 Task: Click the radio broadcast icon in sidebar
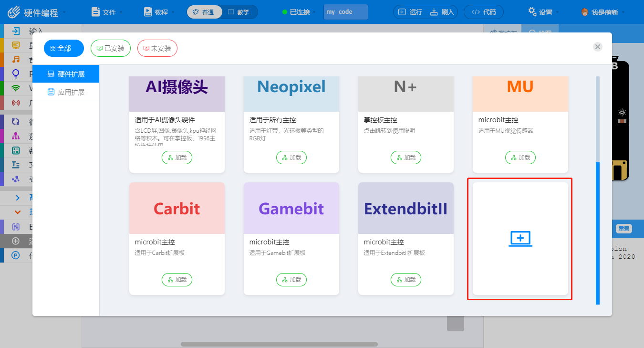click(16, 102)
